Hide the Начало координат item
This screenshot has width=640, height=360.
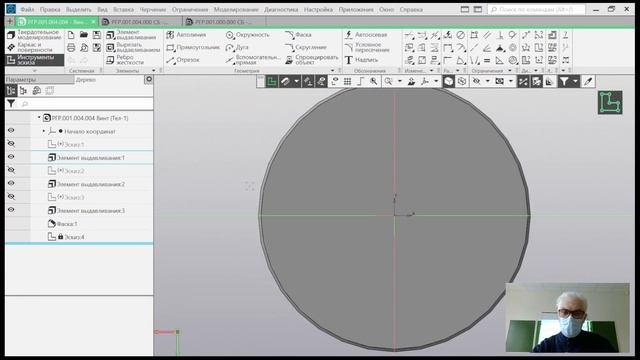coord(11,131)
